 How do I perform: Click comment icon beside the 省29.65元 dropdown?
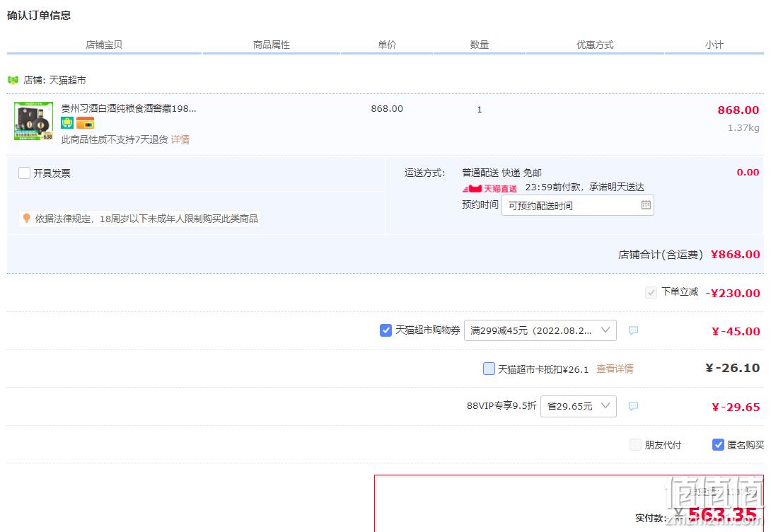(x=633, y=406)
